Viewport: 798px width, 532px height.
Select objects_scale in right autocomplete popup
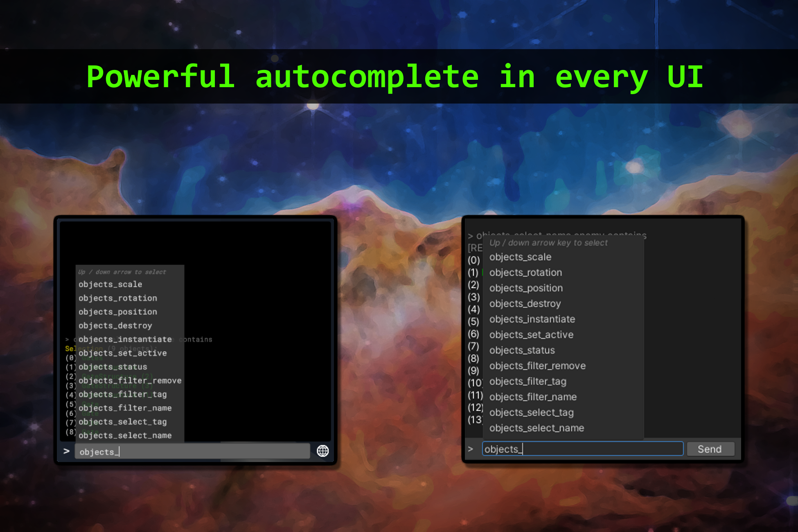[x=521, y=257]
